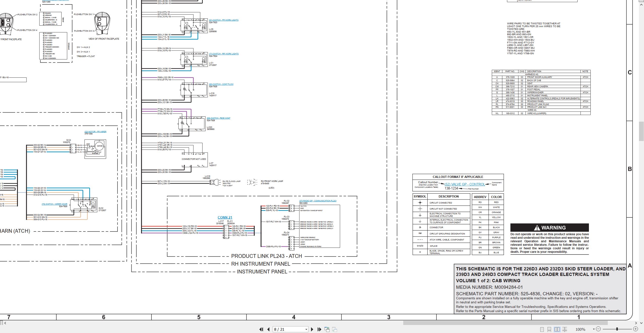Click the RH FR FLOOD LAMP label
Screen dimensions: 644x333
coord(231,181)
